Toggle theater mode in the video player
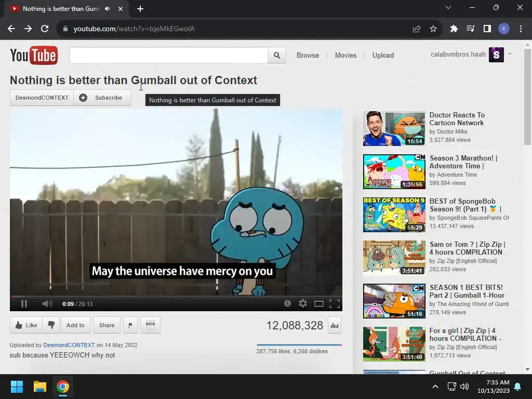This screenshot has height=399, width=532. 318,303
